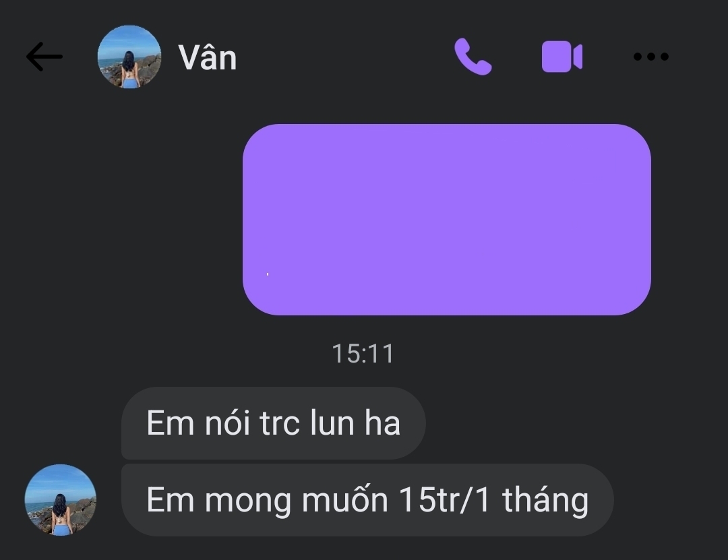Tap the word "15tr/1" in the last message

pos(444,500)
